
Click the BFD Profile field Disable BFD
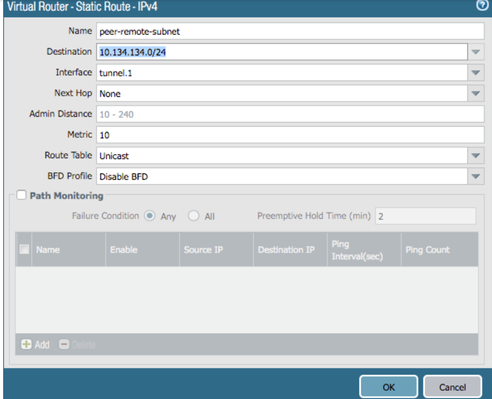282,176
